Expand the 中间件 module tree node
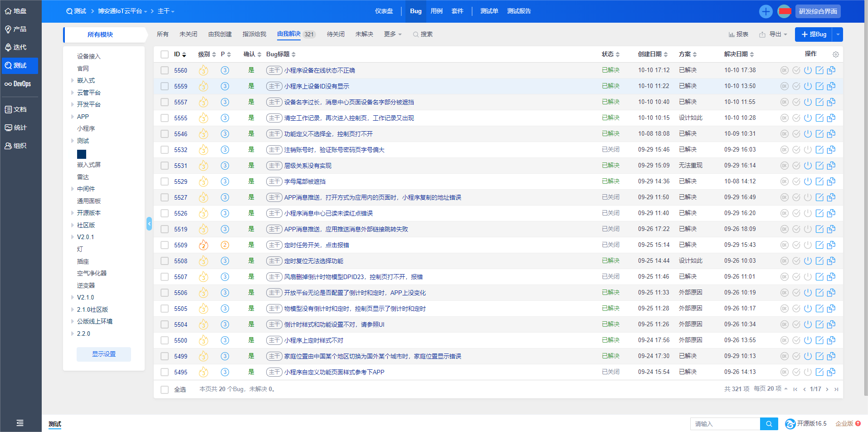 point(72,189)
